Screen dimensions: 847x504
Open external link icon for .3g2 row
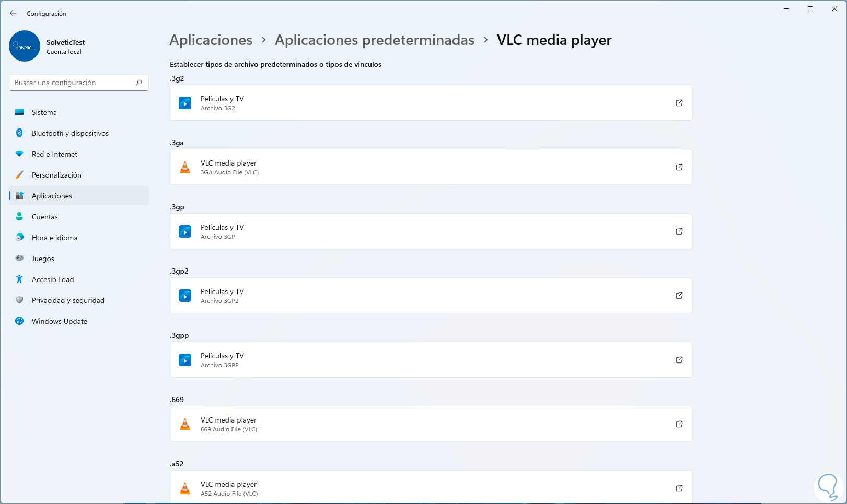679,103
